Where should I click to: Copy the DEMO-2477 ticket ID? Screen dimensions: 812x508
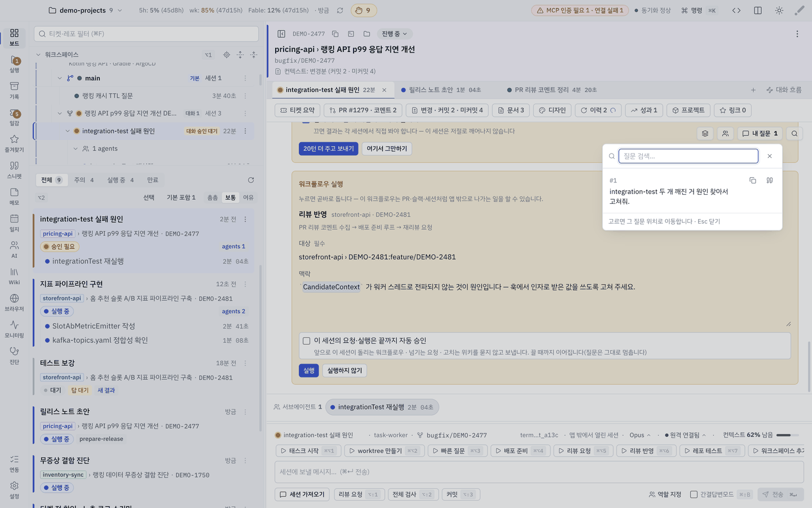click(335, 34)
